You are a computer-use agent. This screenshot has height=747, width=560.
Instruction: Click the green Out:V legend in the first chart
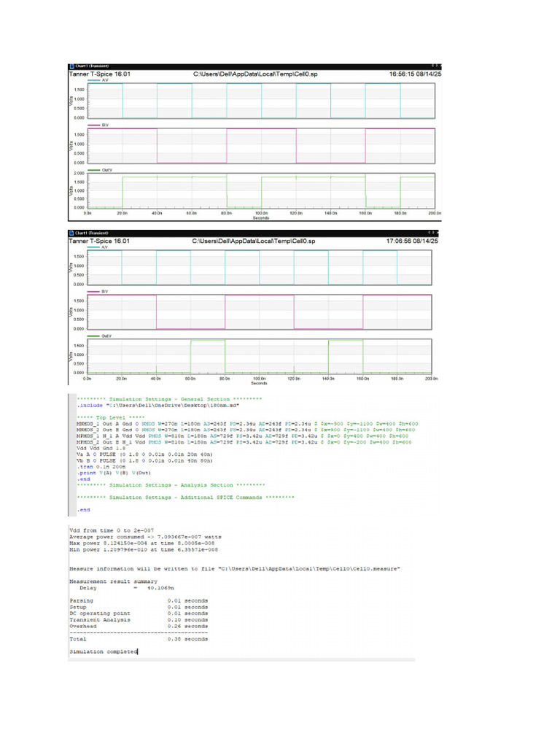(100, 170)
